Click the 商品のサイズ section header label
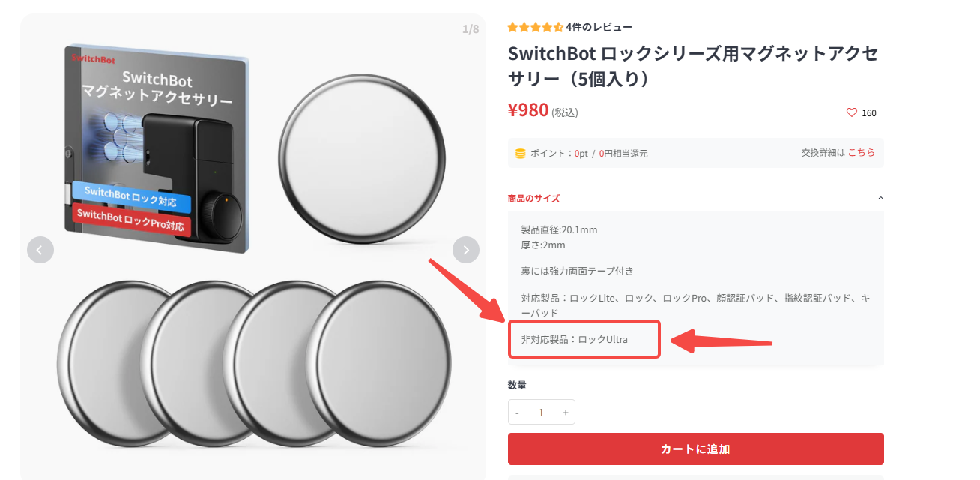980x480 pixels. point(533,198)
